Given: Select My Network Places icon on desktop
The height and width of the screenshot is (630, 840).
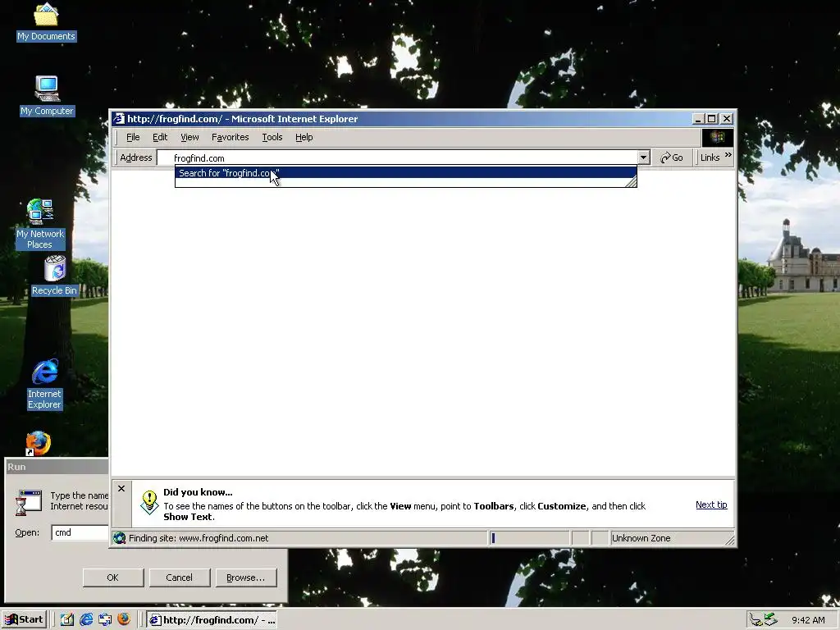Looking at the screenshot, I should coord(40,224).
